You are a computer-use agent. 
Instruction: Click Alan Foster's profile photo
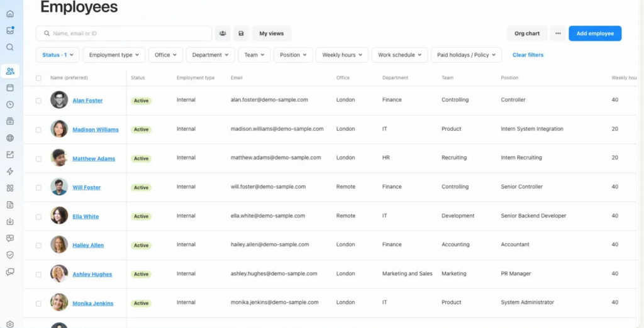(59, 100)
